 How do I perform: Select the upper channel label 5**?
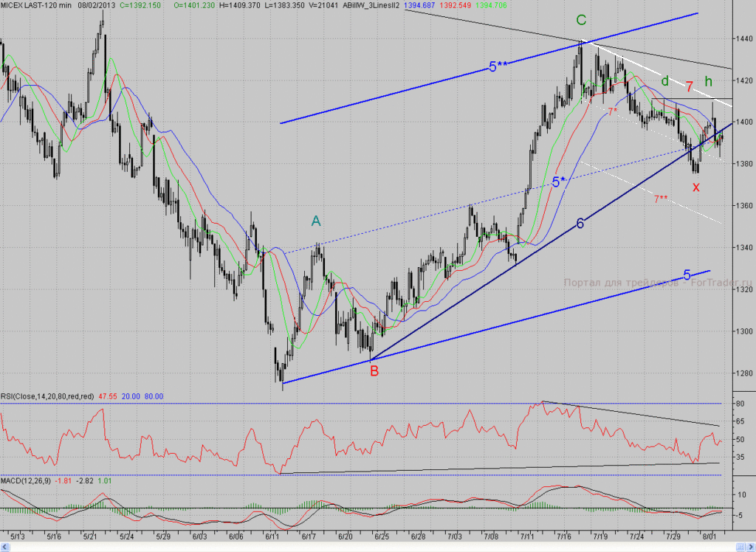pyautogui.click(x=498, y=67)
